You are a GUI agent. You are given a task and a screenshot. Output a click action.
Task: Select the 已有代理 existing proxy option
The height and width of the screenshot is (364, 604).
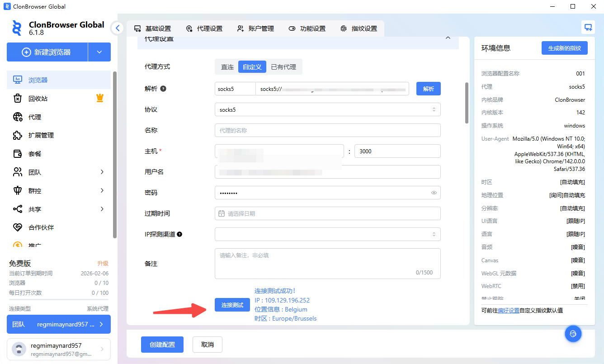(x=283, y=67)
